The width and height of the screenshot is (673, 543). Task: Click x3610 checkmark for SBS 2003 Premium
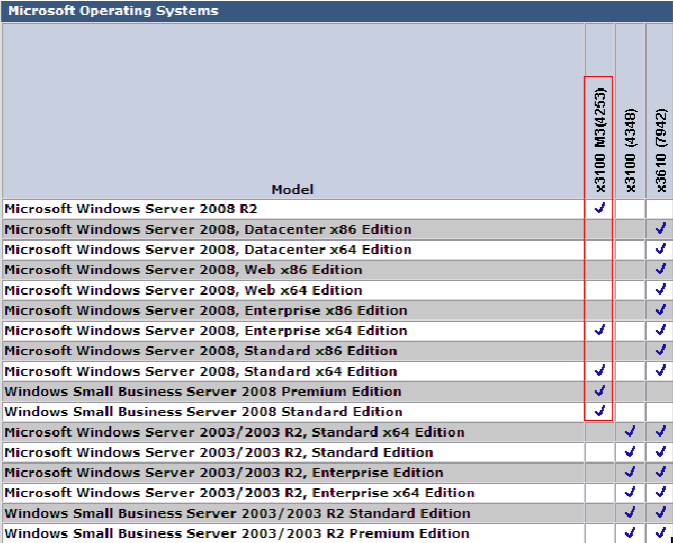point(661,533)
